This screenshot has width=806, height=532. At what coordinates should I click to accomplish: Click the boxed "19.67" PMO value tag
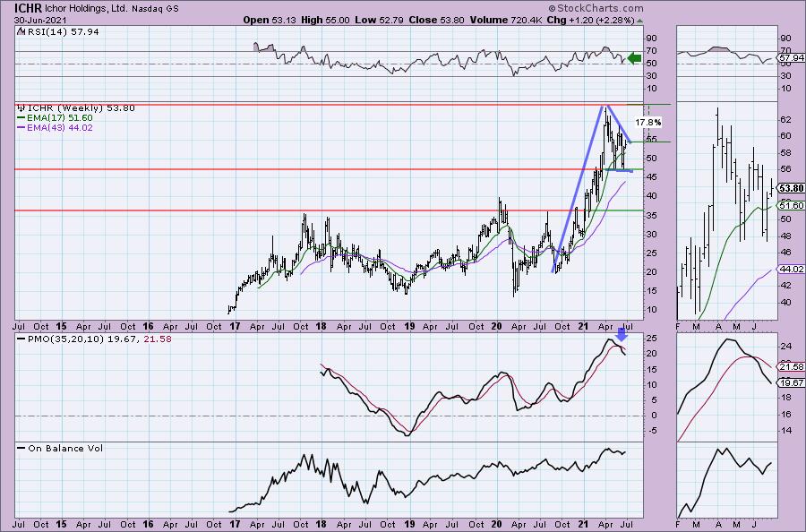[x=793, y=383]
